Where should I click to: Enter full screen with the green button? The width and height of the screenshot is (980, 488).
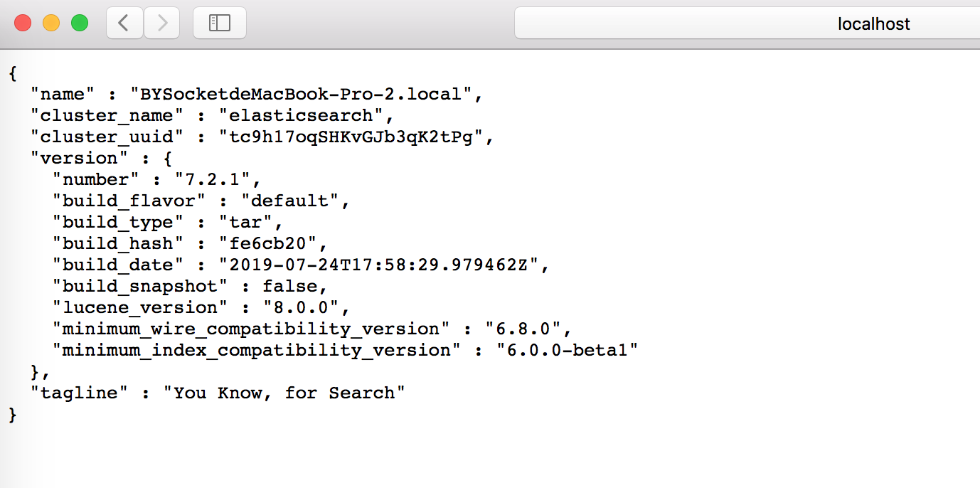click(80, 23)
